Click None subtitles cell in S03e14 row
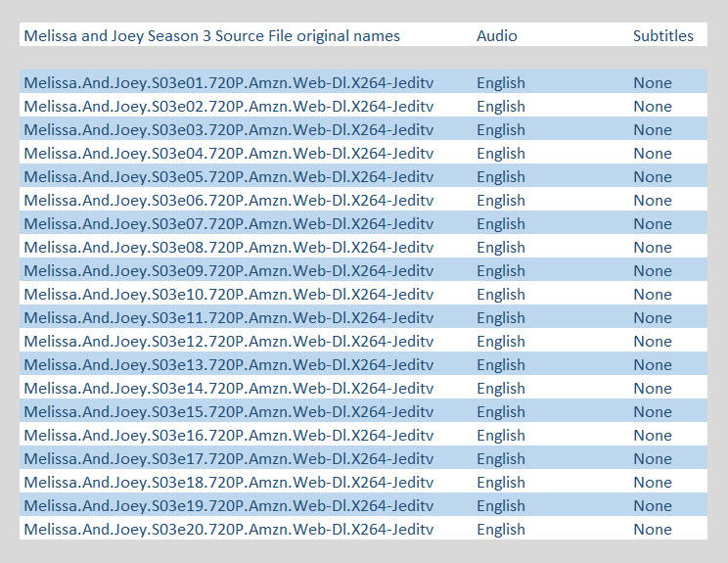This screenshot has height=563, width=728. point(653,389)
